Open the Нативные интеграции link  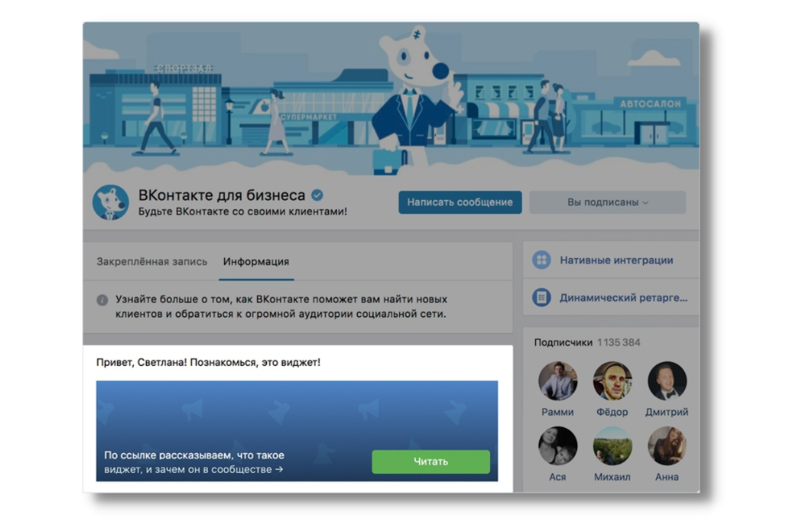pos(617,260)
